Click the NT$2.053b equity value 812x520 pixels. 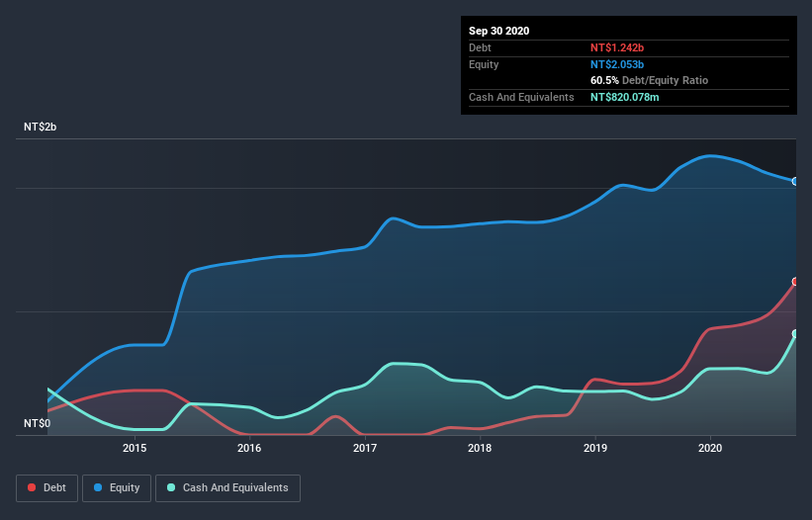(617, 64)
